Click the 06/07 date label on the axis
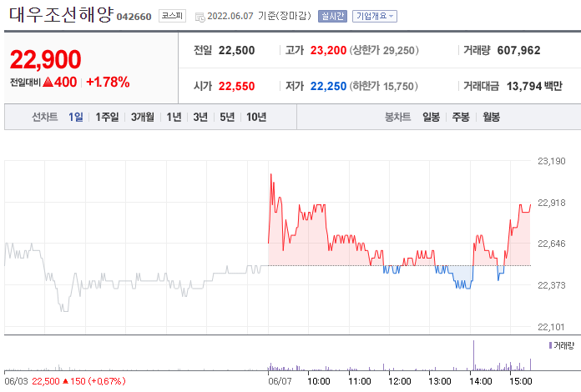 tap(280, 381)
